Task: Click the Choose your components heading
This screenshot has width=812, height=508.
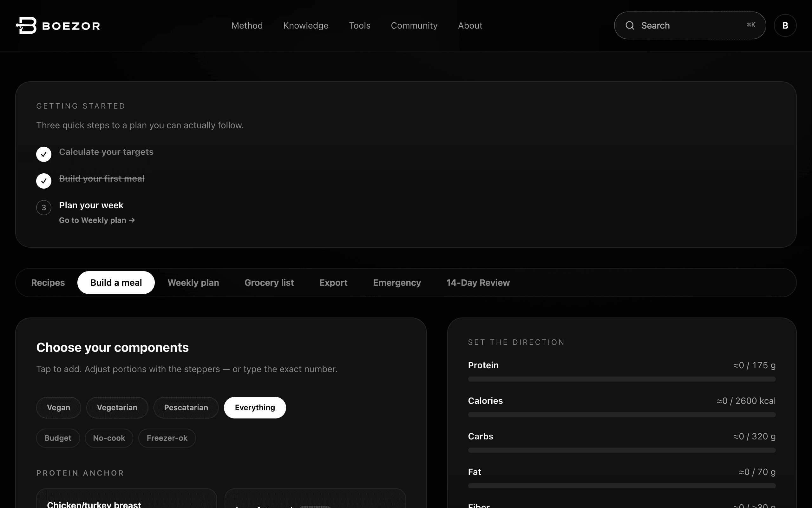Action: (112, 347)
